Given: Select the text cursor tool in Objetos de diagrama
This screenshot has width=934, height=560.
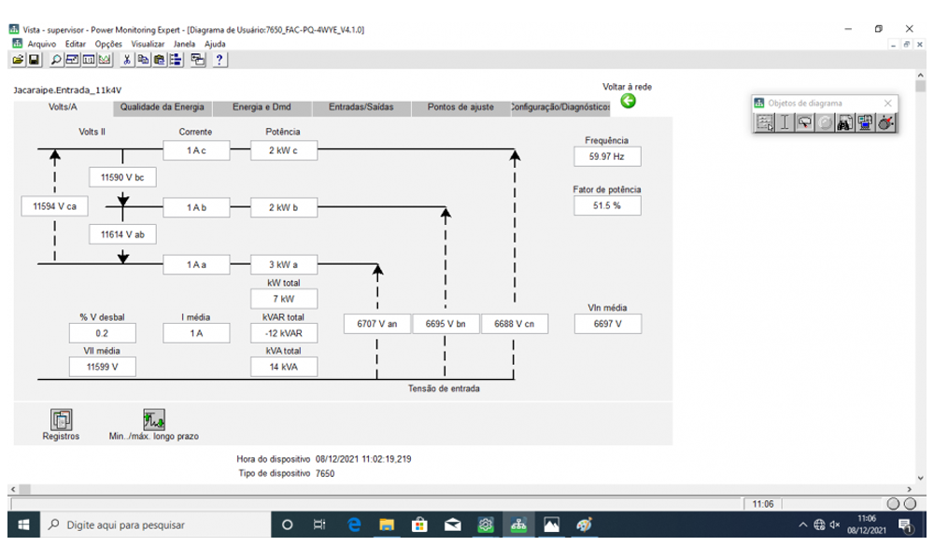Looking at the screenshot, I should point(785,122).
